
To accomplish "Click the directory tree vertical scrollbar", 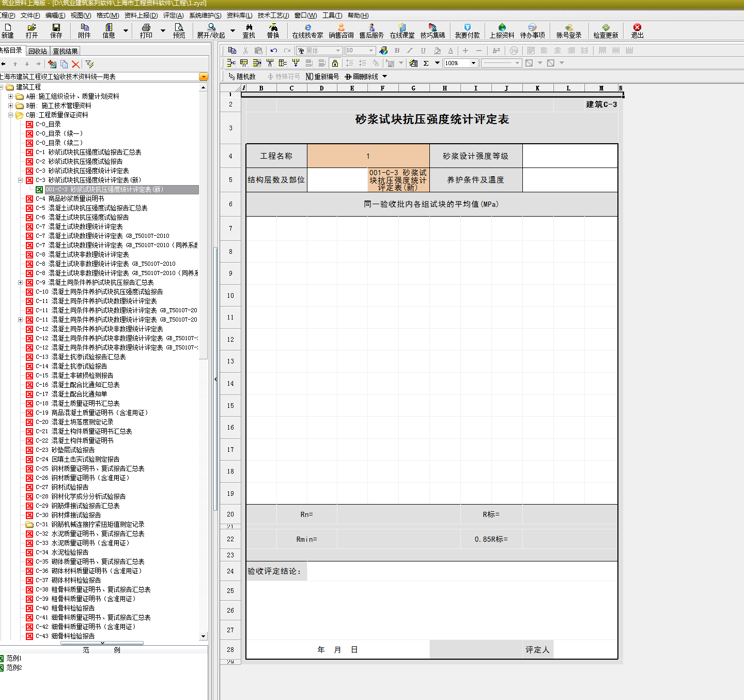I will (x=204, y=362).
